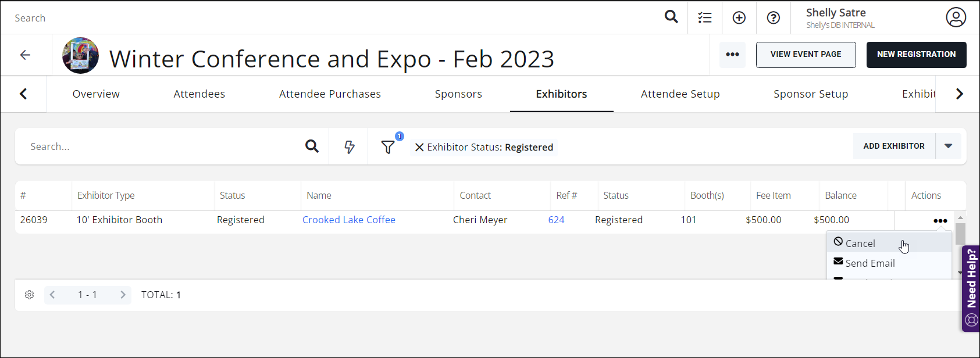Open the user profile avatar icon
Image resolution: width=980 pixels, height=358 pixels.
coord(956,17)
